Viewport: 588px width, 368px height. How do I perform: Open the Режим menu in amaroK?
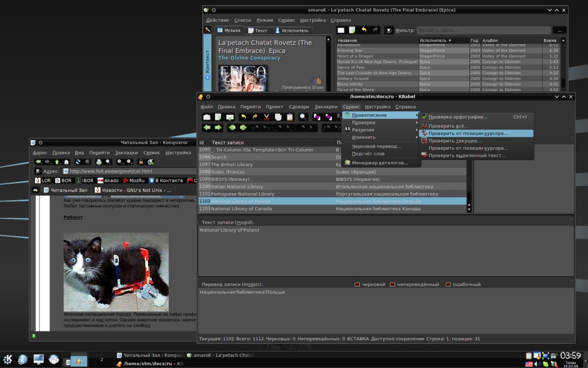pos(265,20)
